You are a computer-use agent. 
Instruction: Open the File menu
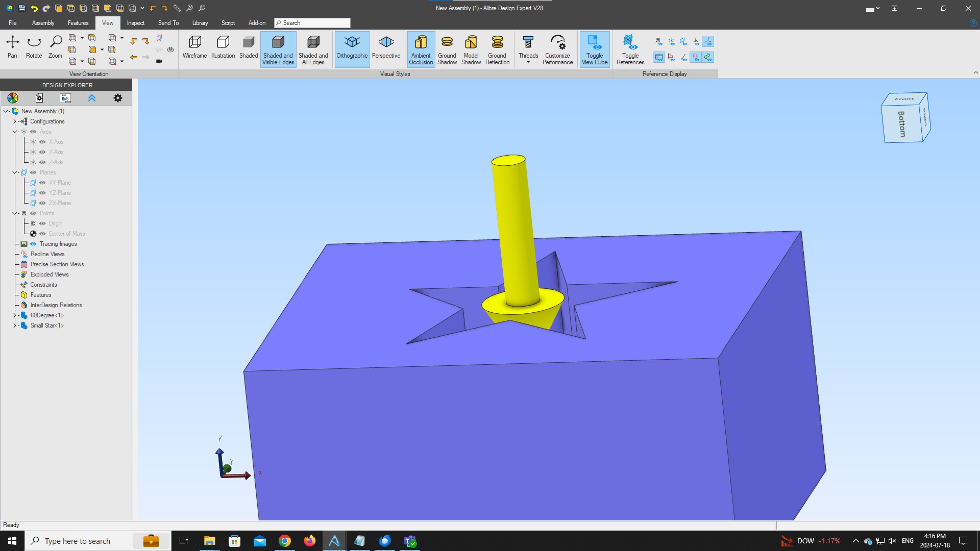click(x=13, y=23)
